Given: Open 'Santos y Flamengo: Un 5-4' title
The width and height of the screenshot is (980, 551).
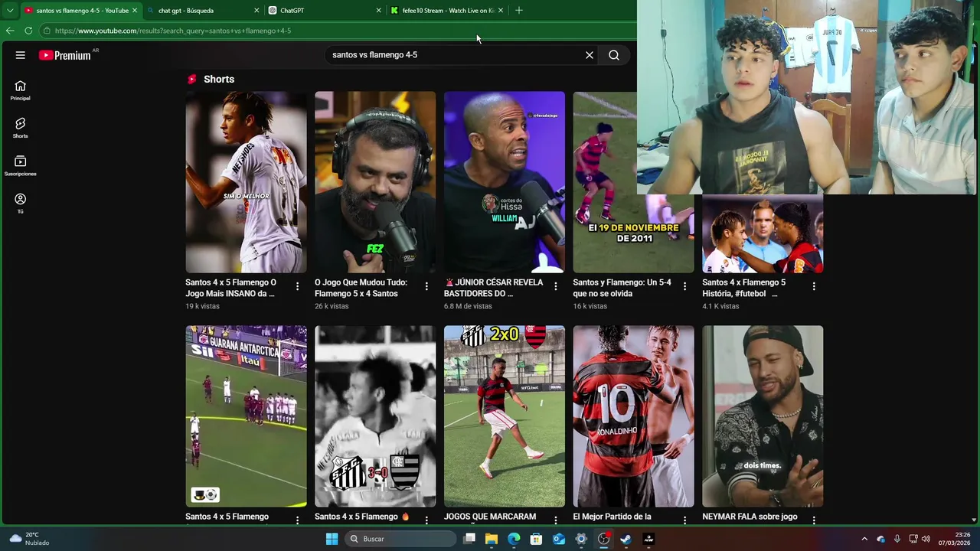Looking at the screenshot, I should point(622,288).
